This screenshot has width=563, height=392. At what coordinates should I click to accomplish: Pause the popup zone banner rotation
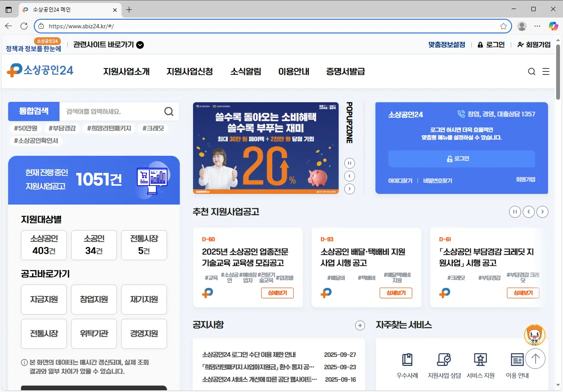(349, 163)
